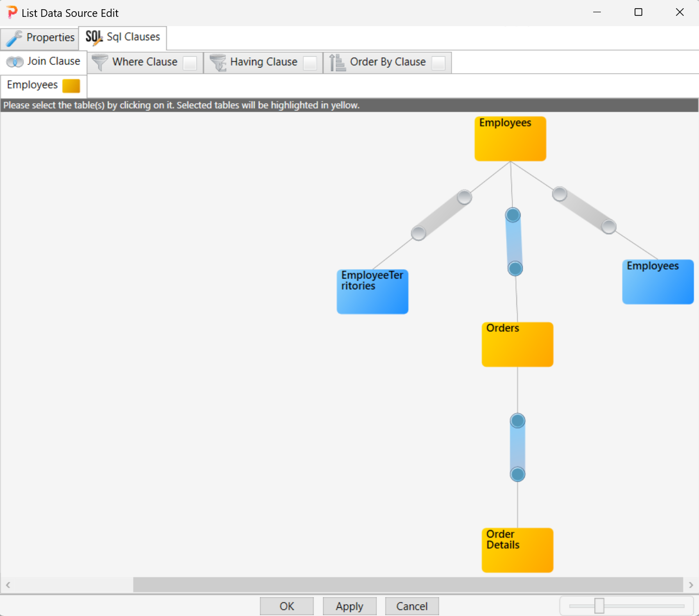Click the wrench Properties icon
The image size is (699, 616).
point(14,38)
